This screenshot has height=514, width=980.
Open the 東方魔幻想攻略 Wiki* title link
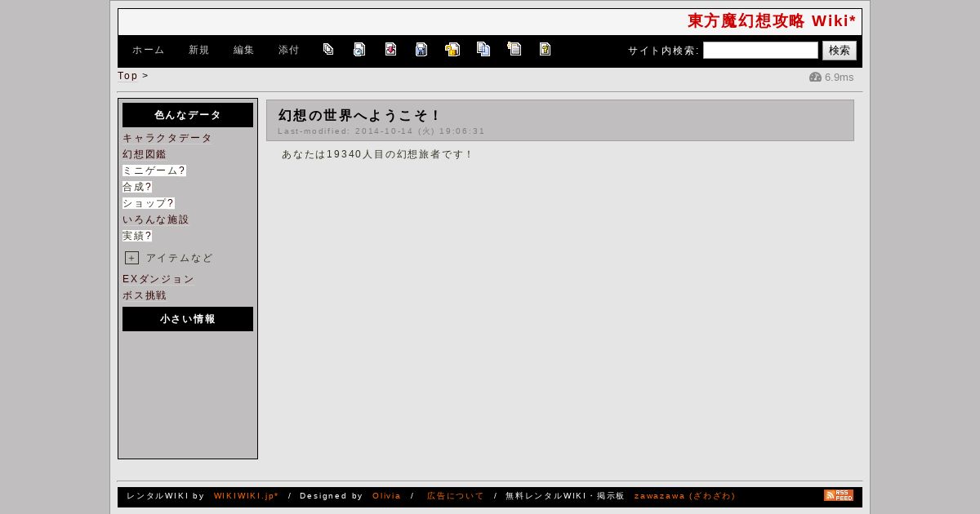[x=772, y=21]
